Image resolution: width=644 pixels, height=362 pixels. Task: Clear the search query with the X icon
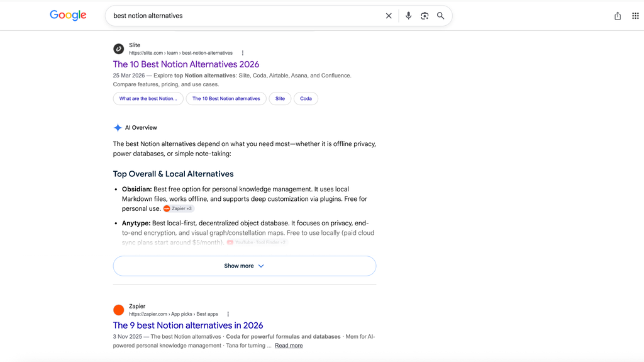point(389,16)
